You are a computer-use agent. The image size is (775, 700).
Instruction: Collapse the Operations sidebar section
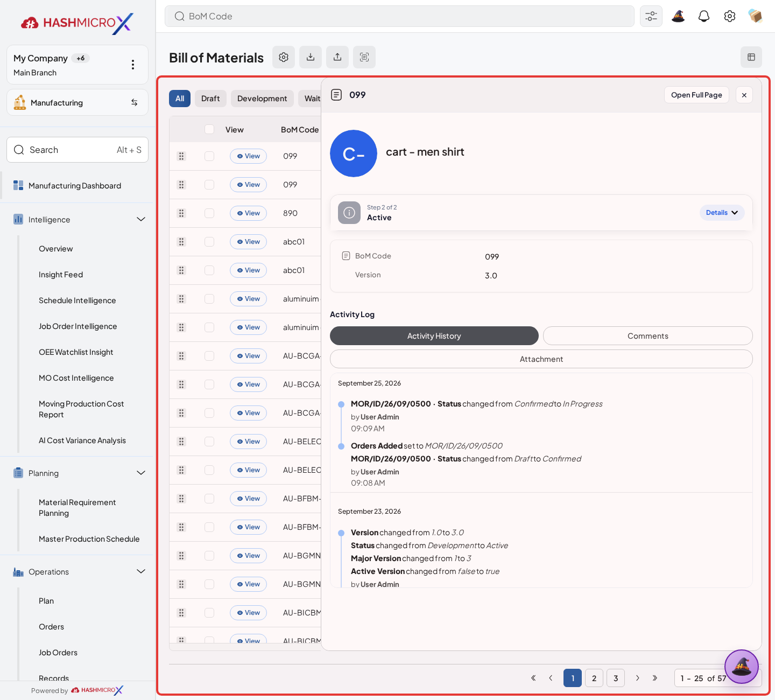point(141,571)
